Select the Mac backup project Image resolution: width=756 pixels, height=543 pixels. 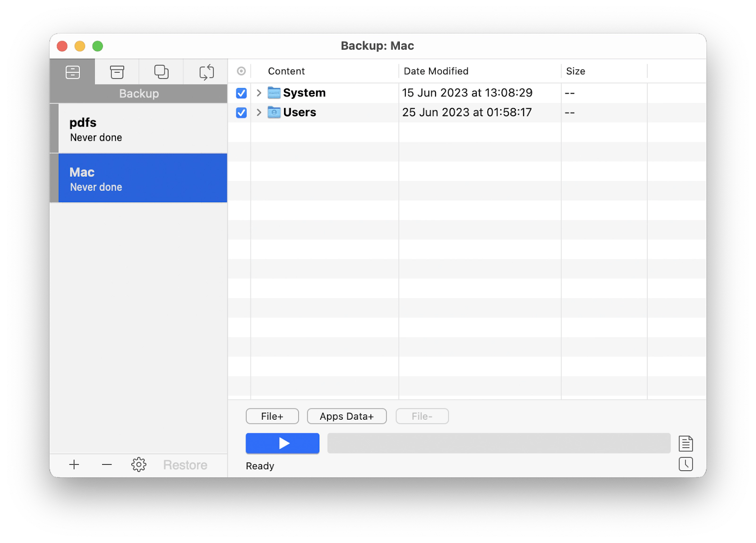138,178
